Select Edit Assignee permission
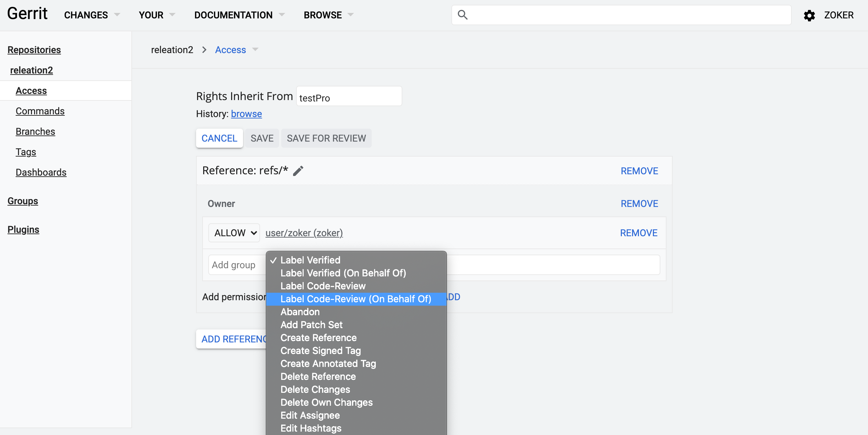868x435 pixels. point(356,415)
